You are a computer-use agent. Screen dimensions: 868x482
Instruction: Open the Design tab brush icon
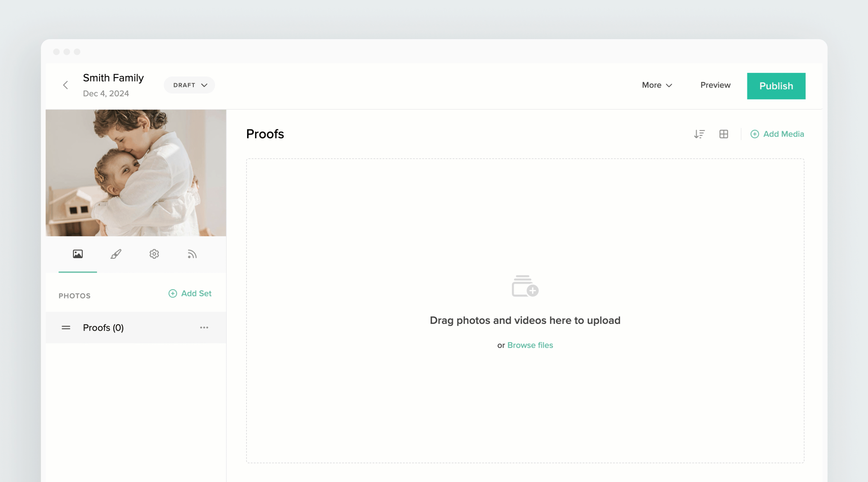point(116,254)
